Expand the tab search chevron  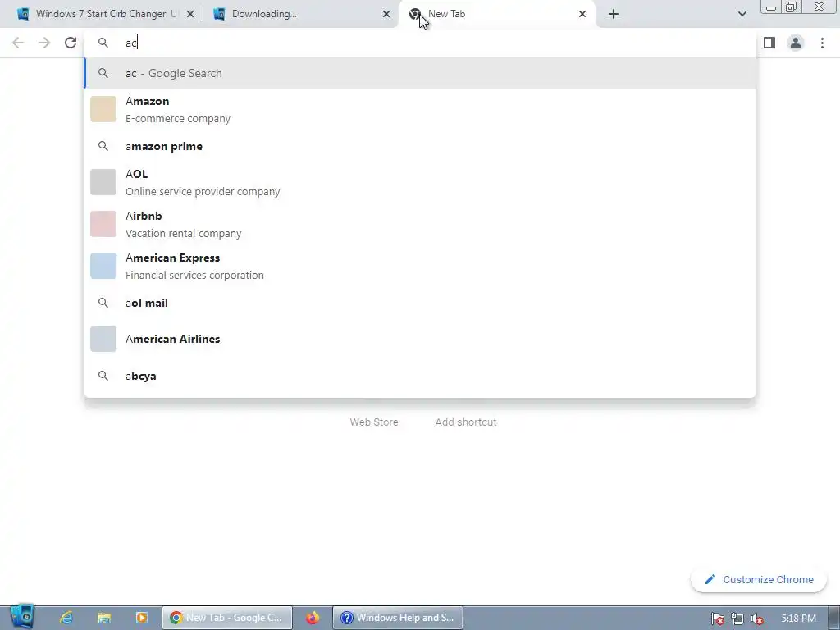point(742,14)
